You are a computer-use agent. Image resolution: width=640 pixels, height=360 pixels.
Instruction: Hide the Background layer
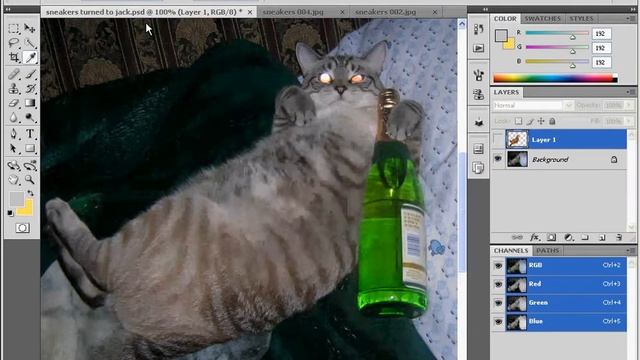498,159
